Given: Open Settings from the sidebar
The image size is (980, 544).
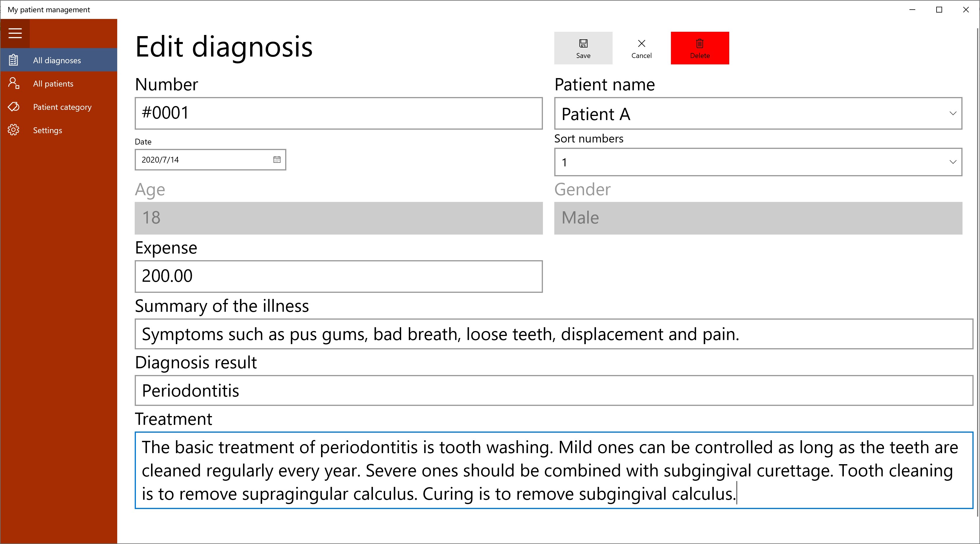Looking at the screenshot, I should 48,131.
